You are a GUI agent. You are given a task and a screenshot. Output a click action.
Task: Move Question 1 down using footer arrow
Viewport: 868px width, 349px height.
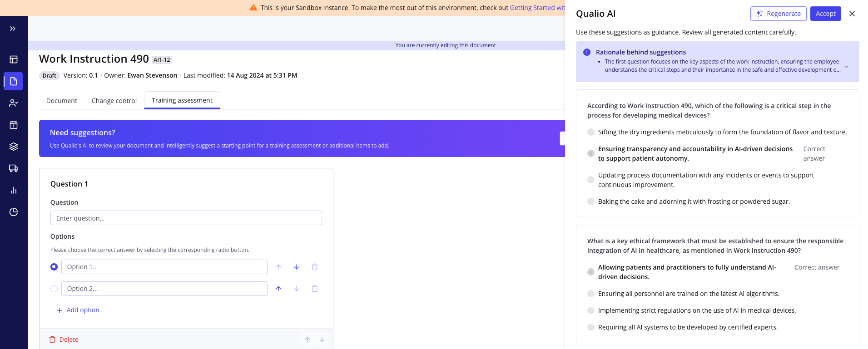[322, 339]
